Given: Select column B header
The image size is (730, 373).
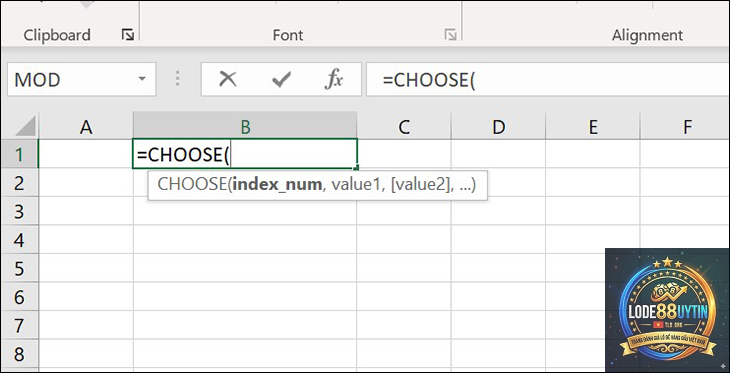Looking at the screenshot, I should point(245,127).
